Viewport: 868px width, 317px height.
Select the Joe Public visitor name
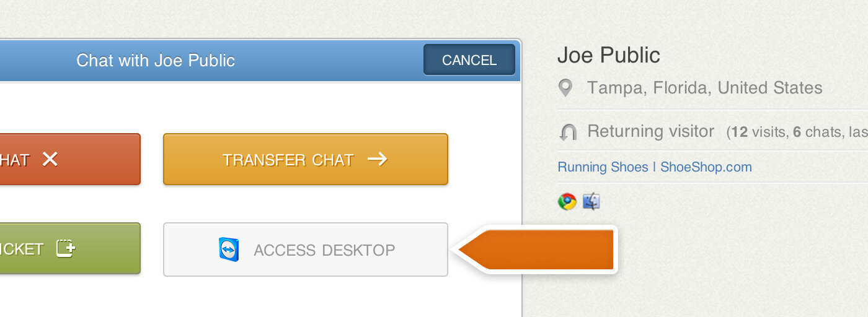(609, 55)
